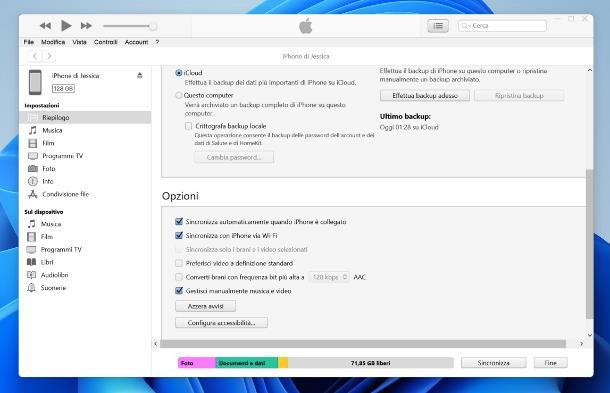Image resolution: width=610 pixels, height=393 pixels.
Task: Open the Controlli menu
Action: [x=105, y=42]
